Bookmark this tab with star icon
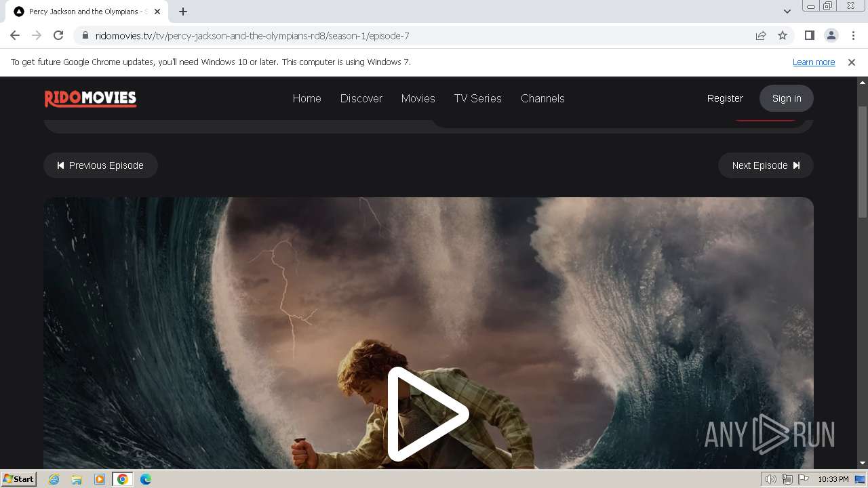Viewport: 868px width, 488px height. coord(783,36)
